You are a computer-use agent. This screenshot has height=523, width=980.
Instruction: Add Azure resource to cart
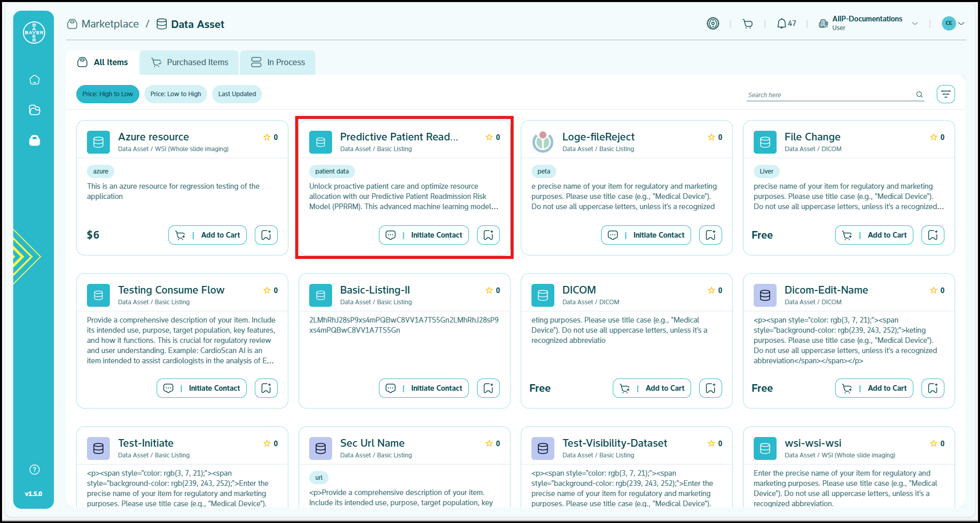point(207,235)
